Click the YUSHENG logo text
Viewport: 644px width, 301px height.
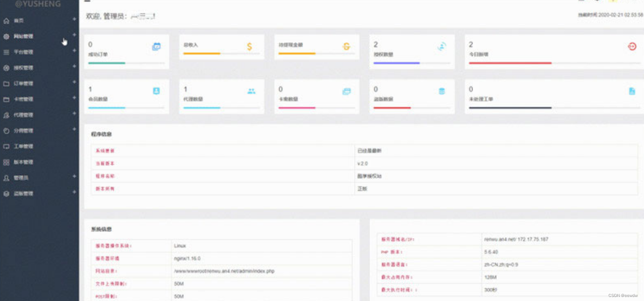point(38,4)
